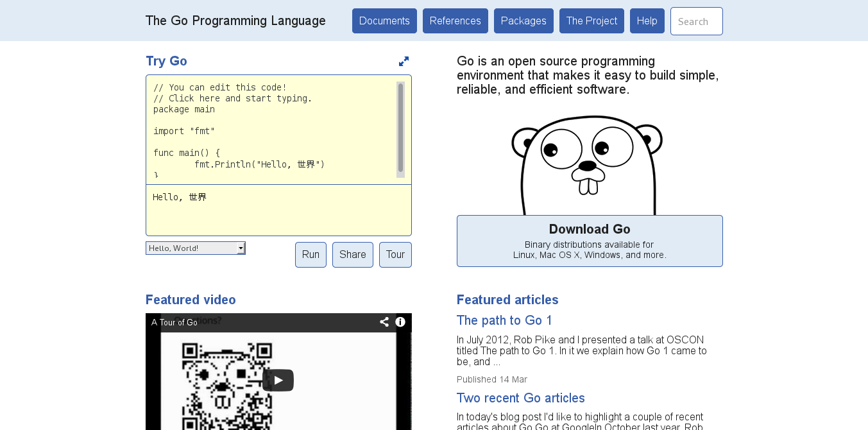The width and height of the screenshot is (868, 430).
Task: Run the code sample
Action: coord(311,255)
